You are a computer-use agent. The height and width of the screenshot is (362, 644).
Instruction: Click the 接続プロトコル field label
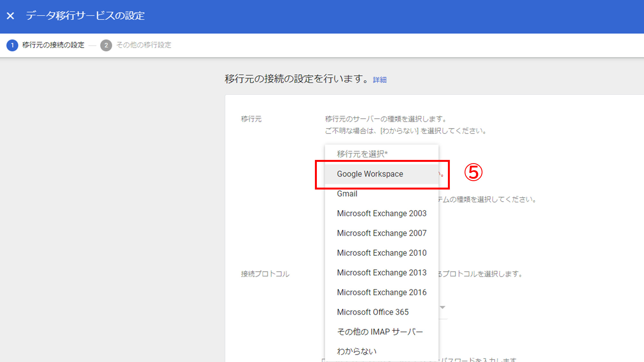pyautogui.click(x=265, y=274)
